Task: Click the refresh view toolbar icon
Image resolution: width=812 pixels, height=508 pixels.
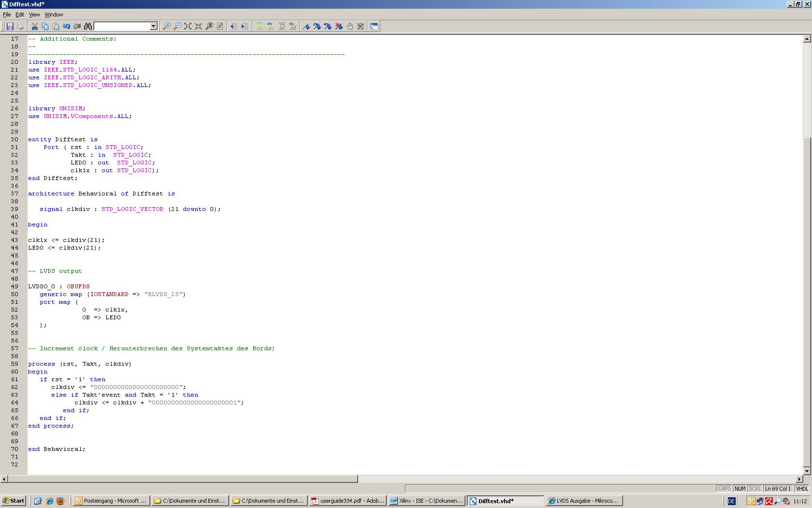Action: (x=220, y=26)
